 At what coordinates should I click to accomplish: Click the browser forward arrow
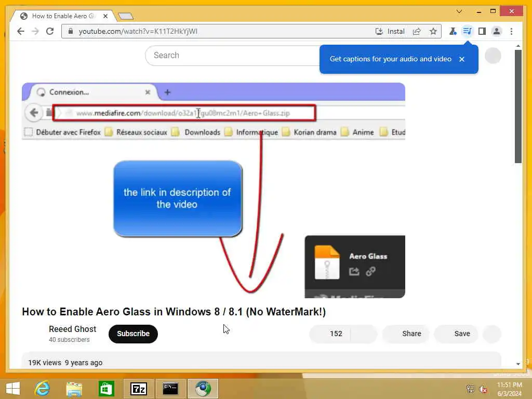[35, 31]
